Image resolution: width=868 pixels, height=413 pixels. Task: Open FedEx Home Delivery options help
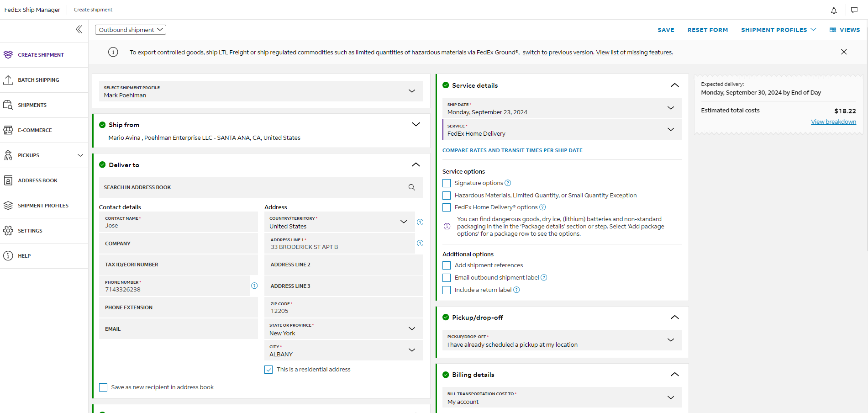coord(542,207)
